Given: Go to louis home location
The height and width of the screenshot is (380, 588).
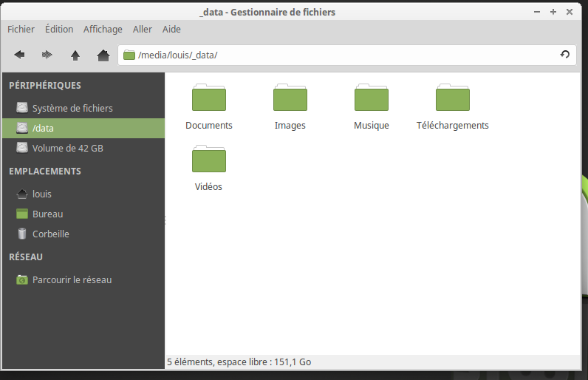Looking at the screenshot, I should pyautogui.click(x=83, y=194).
